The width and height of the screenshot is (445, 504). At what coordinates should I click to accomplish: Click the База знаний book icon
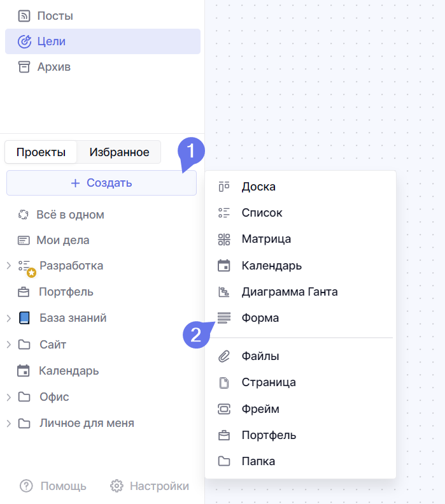[24, 318]
